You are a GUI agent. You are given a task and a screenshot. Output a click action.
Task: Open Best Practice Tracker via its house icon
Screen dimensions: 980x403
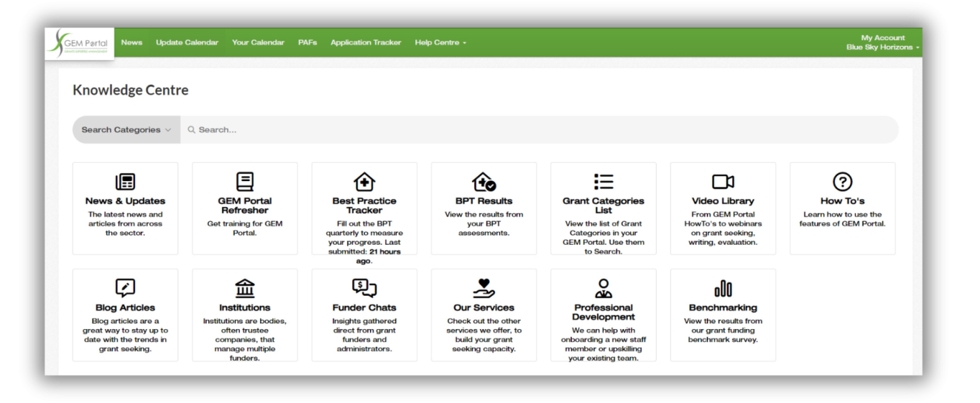click(364, 181)
